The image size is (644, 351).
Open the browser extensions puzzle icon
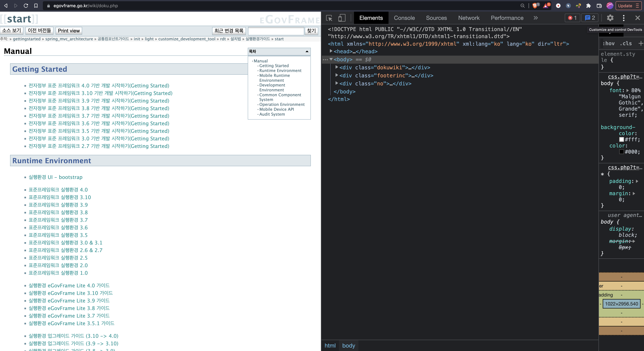coord(589,6)
